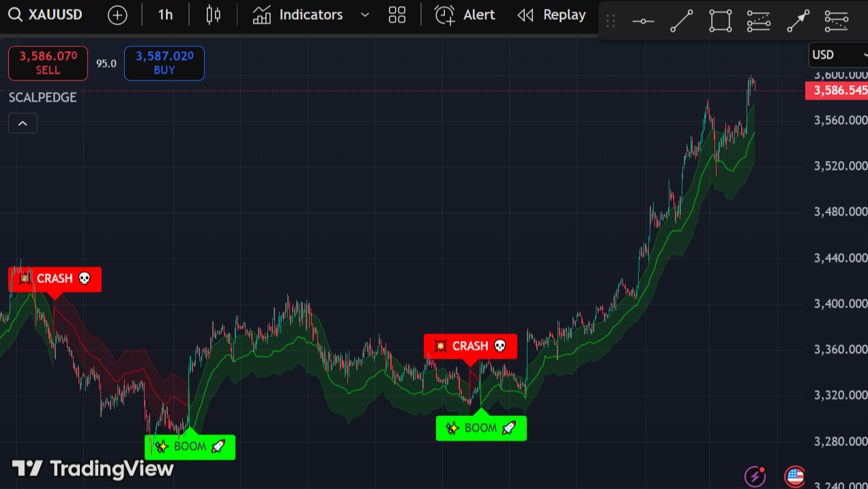Click the blue BUY price button
The width and height of the screenshot is (868, 489).
click(x=164, y=63)
